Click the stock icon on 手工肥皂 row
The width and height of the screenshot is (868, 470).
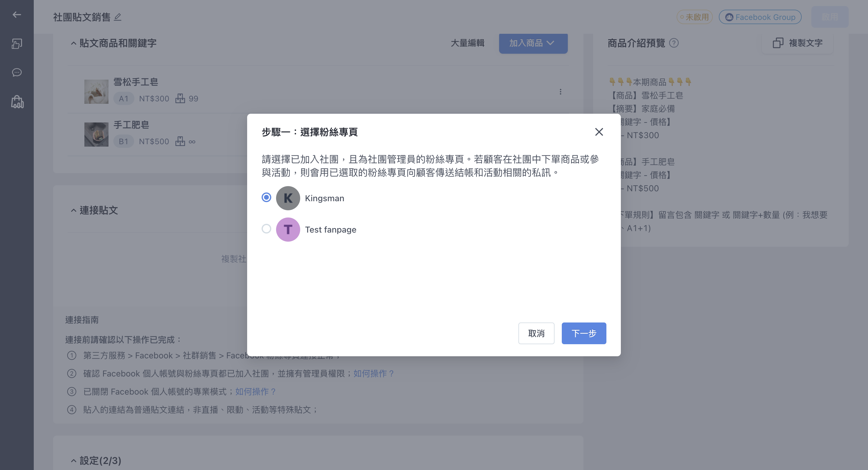180,141
